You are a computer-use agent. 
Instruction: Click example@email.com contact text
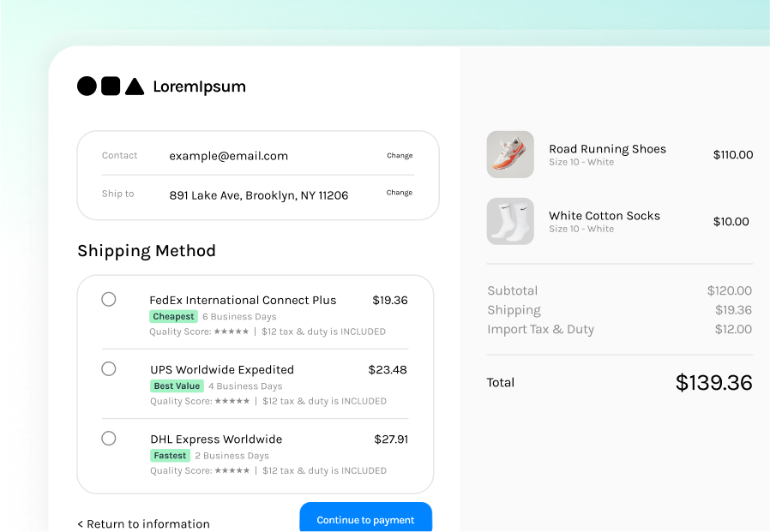pyautogui.click(x=229, y=156)
